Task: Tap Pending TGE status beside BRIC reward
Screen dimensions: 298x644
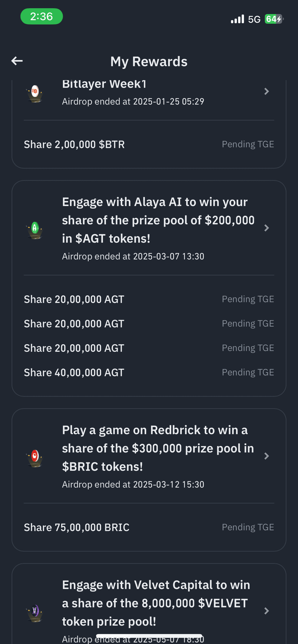Action: coord(248,527)
